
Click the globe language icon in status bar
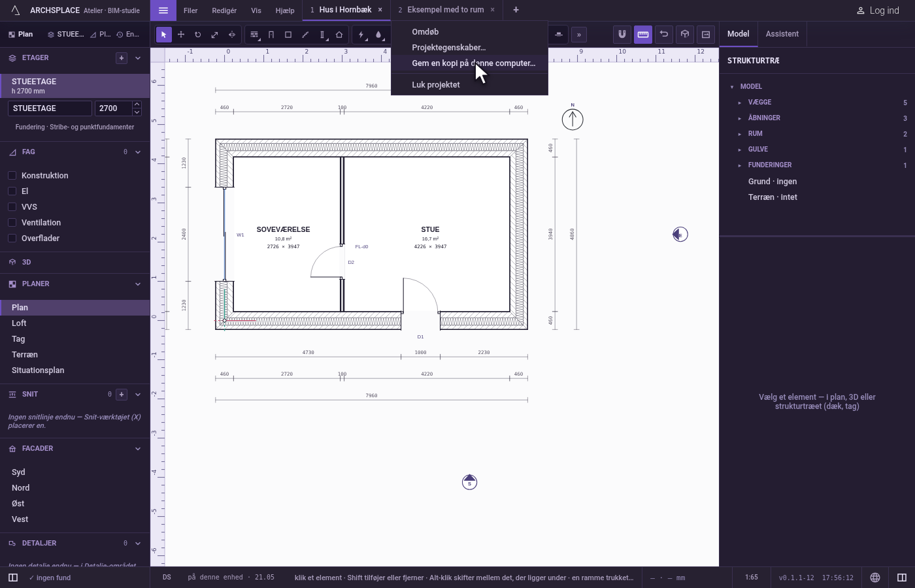pyautogui.click(x=875, y=578)
